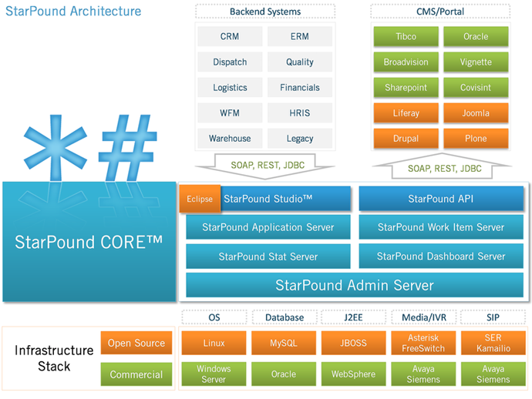Click the Infrastructure Stack label
This screenshot has width=532, height=399.
pyautogui.click(x=54, y=358)
